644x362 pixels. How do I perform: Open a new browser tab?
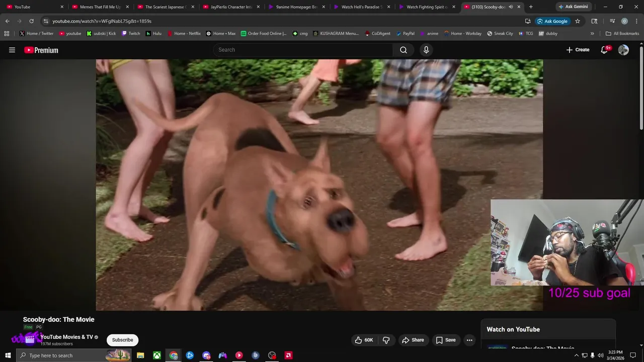[531, 7]
